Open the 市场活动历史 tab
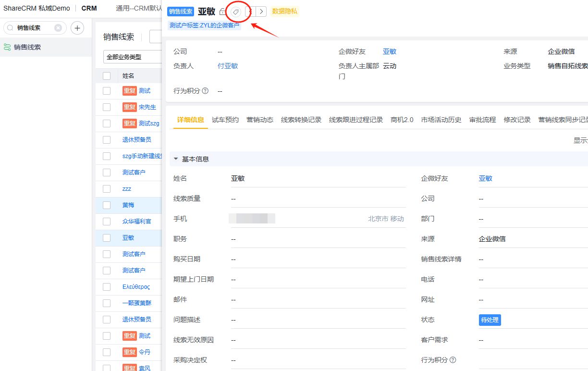 441,120
